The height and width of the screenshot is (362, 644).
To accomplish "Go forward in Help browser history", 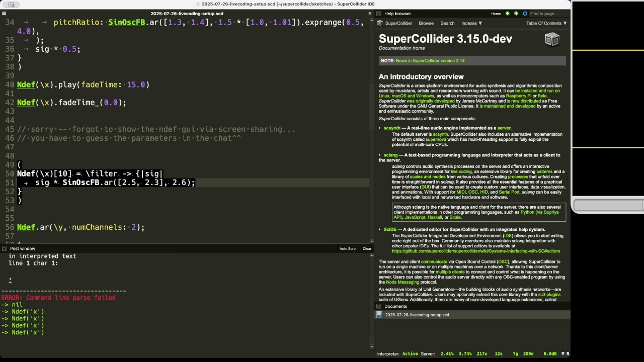I will [516, 14].
